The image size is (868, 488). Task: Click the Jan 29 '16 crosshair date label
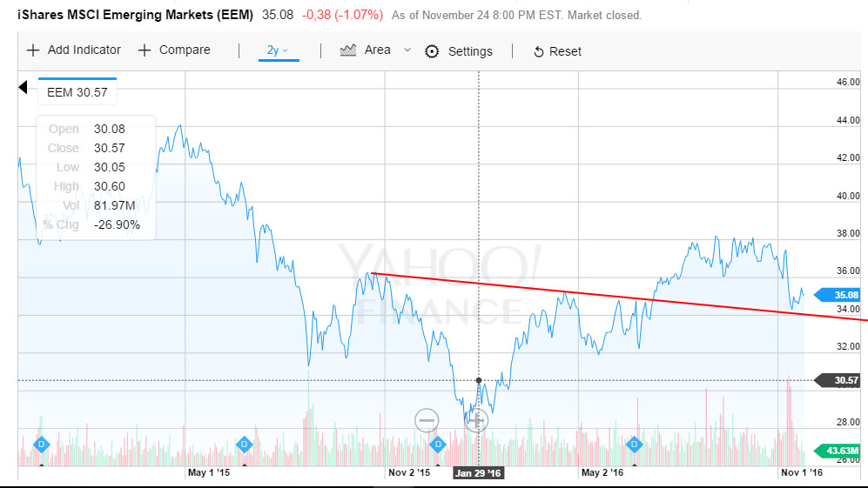tap(478, 473)
